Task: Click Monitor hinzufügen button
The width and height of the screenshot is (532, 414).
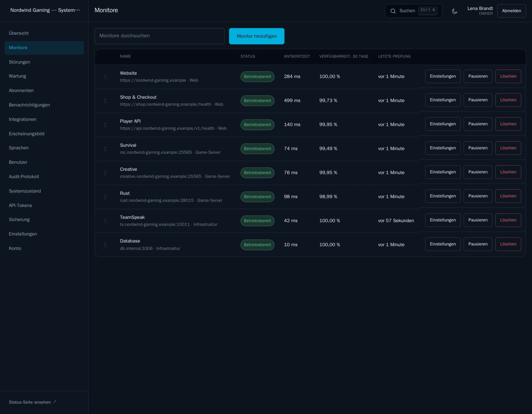Action: [x=257, y=36]
